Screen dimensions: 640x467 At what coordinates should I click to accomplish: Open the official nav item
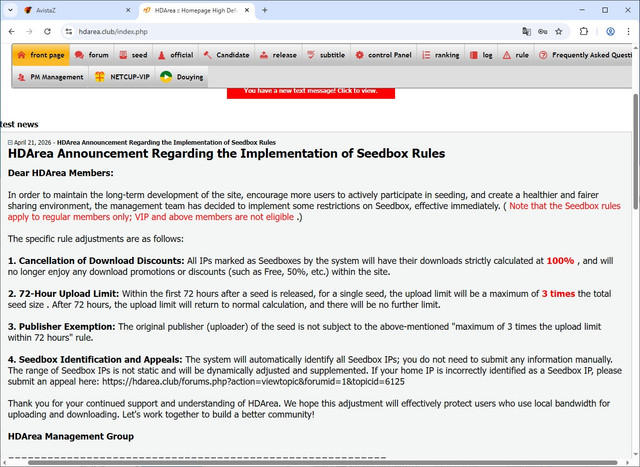coord(176,55)
